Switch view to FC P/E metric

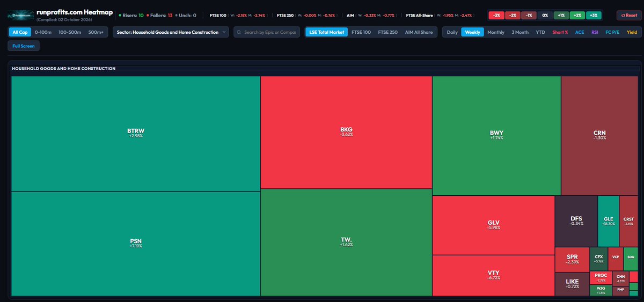[612, 32]
